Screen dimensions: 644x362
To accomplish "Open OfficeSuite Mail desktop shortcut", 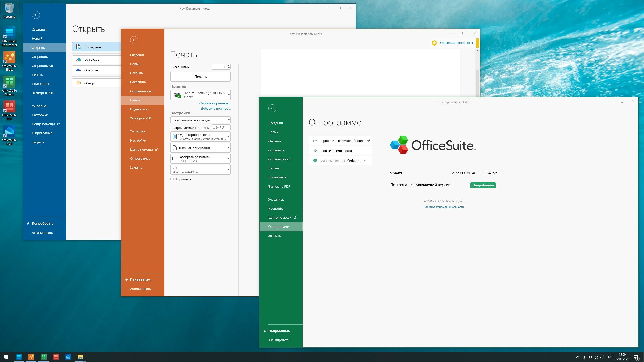I will click(9, 135).
